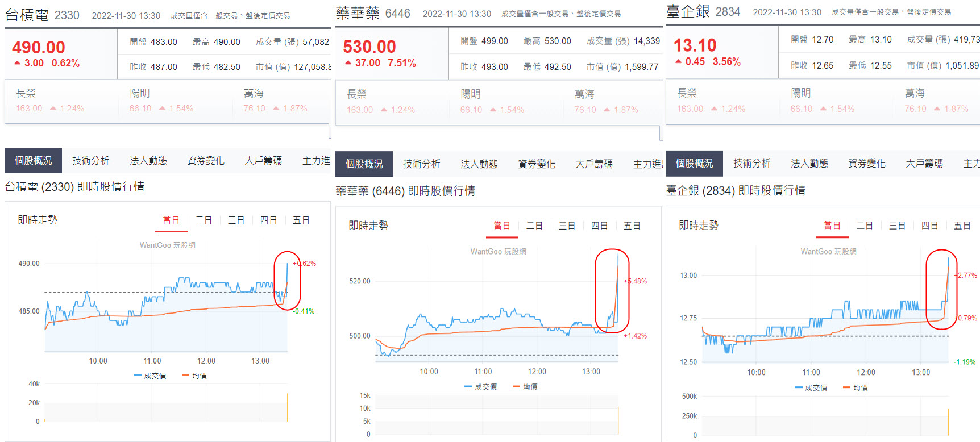
Task: Select 五日 range for 台積電 chart
Action: (301, 220)
